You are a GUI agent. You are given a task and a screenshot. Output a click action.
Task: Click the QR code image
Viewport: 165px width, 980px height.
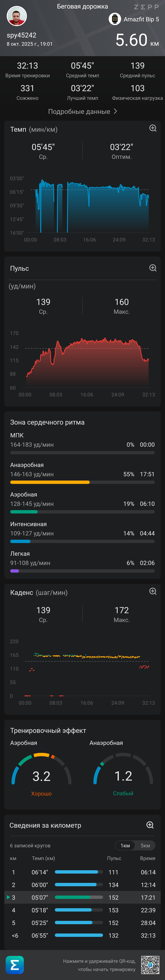coord(150,965)
